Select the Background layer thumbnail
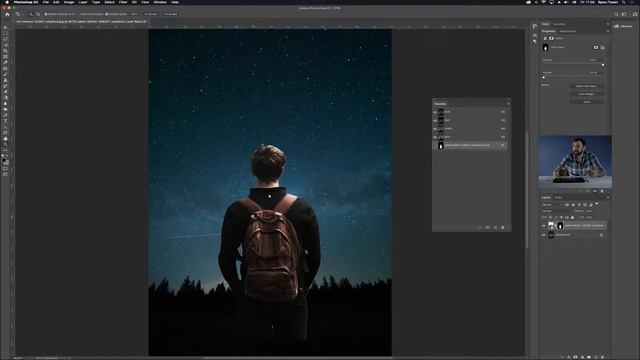Viewport: 640px width, 360px height. [551, 235]
